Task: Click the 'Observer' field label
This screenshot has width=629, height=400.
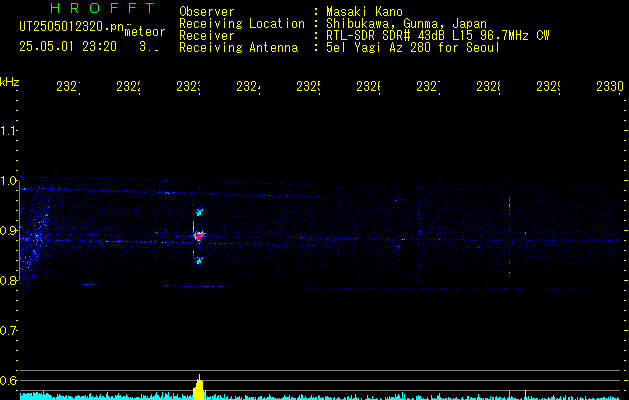Action: (x=207, y=12)
